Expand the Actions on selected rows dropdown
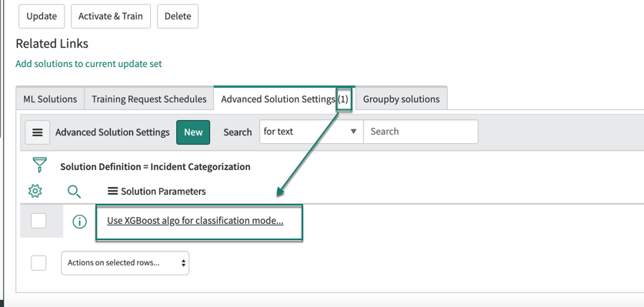Screen dimensions: 644x307 coord(125,263)
